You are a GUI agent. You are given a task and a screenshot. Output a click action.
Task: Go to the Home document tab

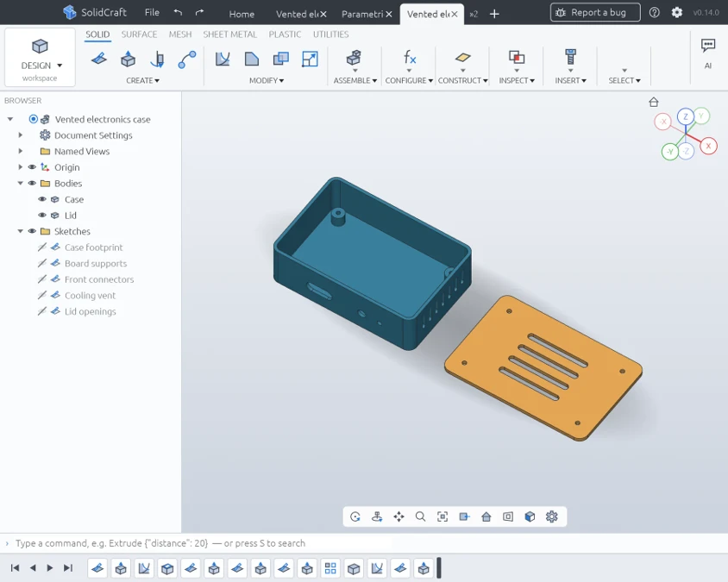(242, 14)
